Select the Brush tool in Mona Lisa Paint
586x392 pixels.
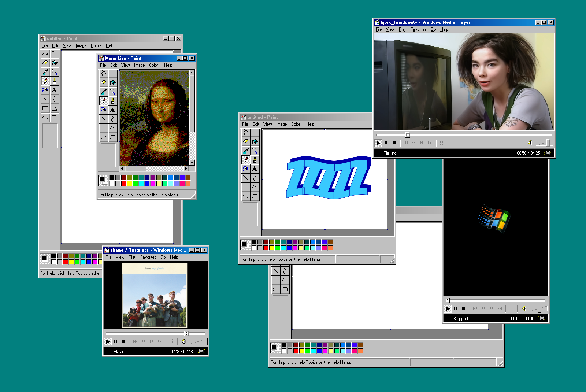(112, 101)
